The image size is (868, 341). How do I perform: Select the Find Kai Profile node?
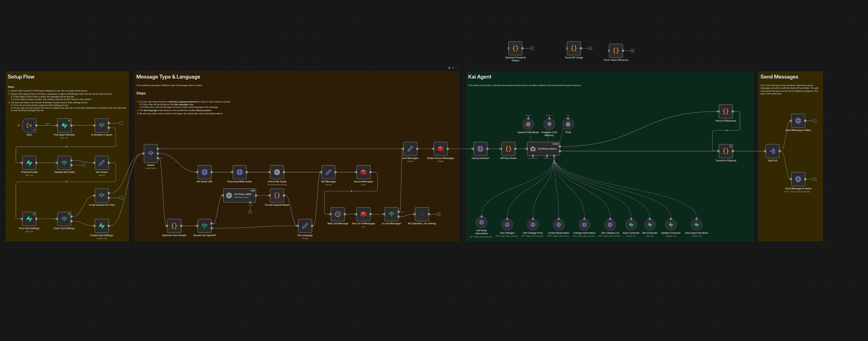[29, 163]
